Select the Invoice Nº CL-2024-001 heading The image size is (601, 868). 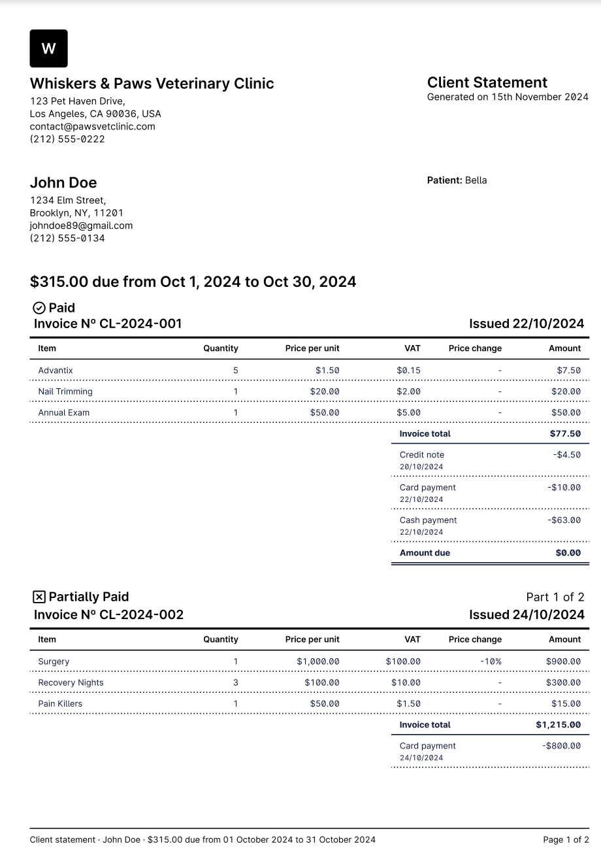tap(108, 324)
